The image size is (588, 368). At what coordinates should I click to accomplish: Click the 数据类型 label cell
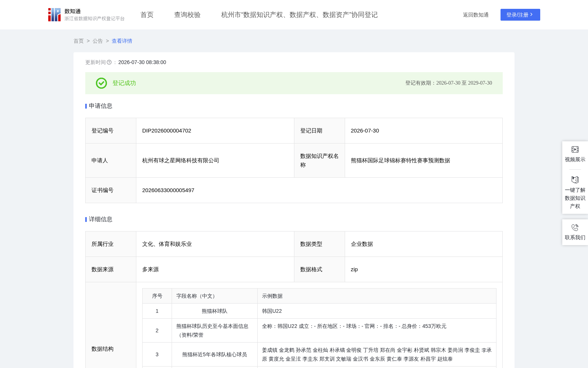[x=319, y=244]
